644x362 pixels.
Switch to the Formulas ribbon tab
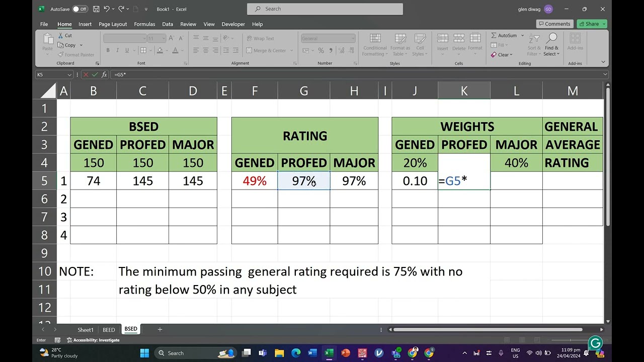(x=144, y=24)
